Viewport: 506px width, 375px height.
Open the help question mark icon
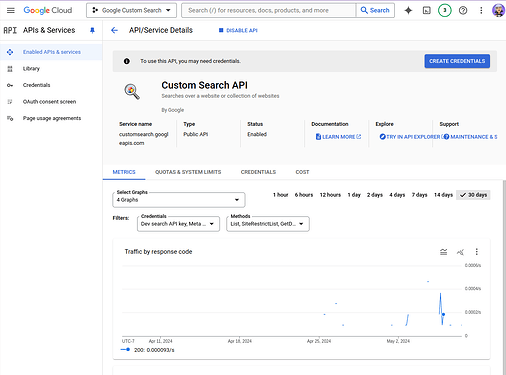pos(463,10)
